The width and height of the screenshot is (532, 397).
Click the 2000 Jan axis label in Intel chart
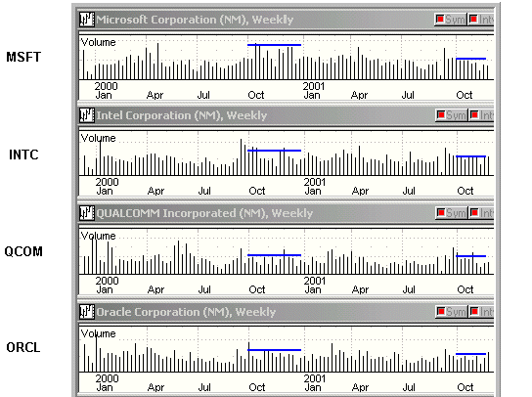pyautogui.click(x=107, y=187)
